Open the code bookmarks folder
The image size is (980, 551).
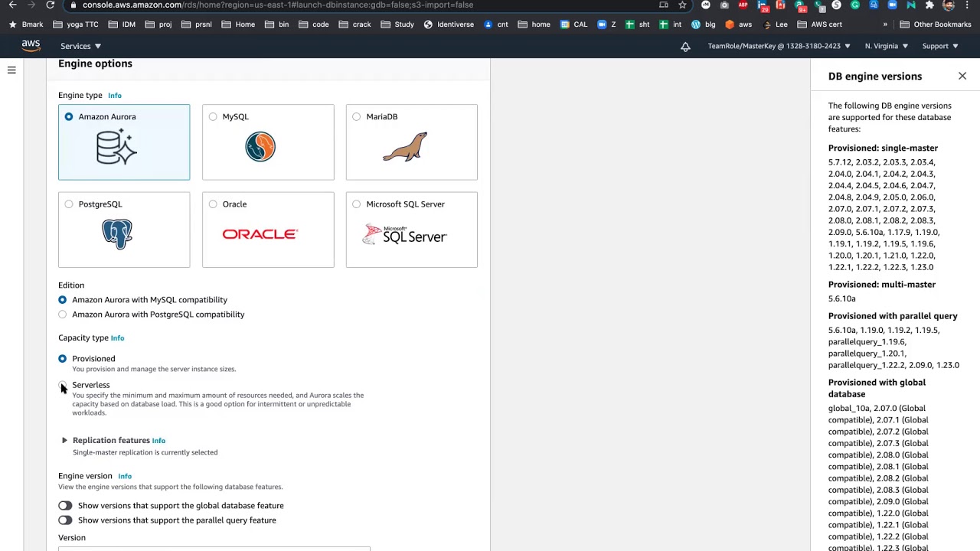[x=313, y=24]
